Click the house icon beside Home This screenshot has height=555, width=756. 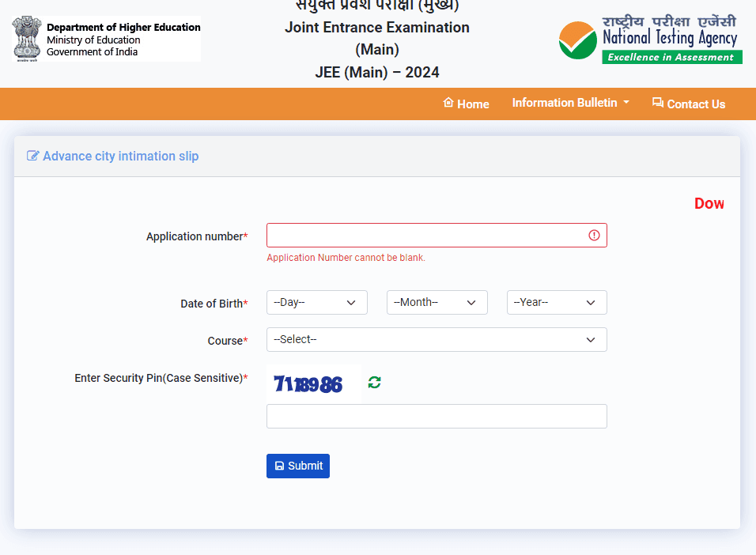click(x=448, y=103)
